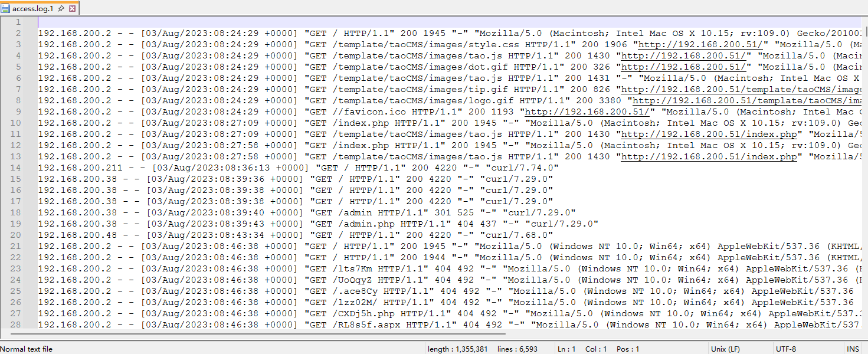868x354 pixels.
Task: Click Normal text file language indicator
Action: (27, 349)
